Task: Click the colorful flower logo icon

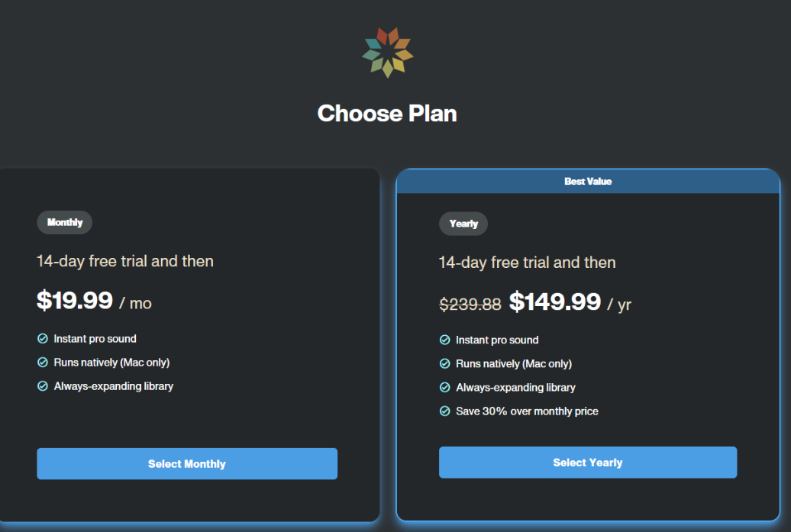Action: coord(387,52)
